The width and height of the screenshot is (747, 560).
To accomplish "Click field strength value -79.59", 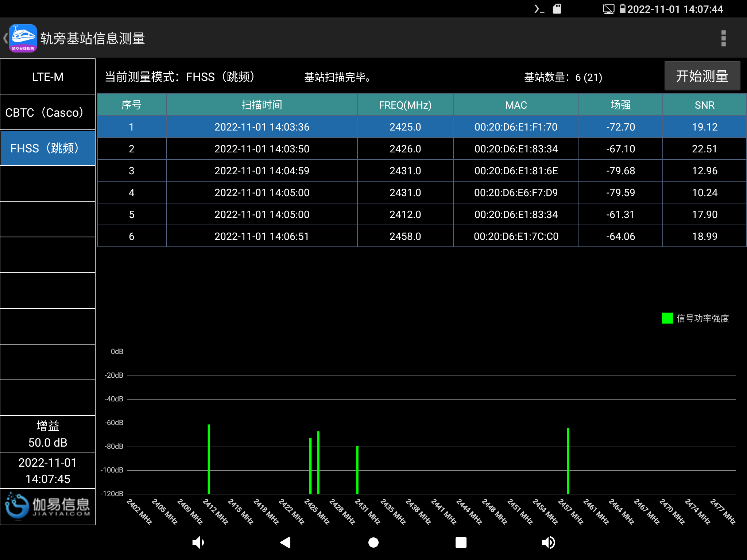I will (621, 192).
